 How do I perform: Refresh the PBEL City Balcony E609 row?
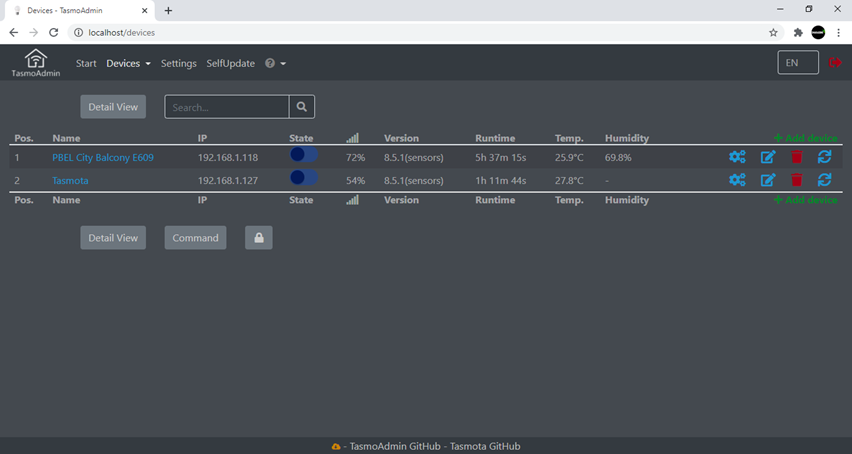pyautogui.click(x=824, y=157)
